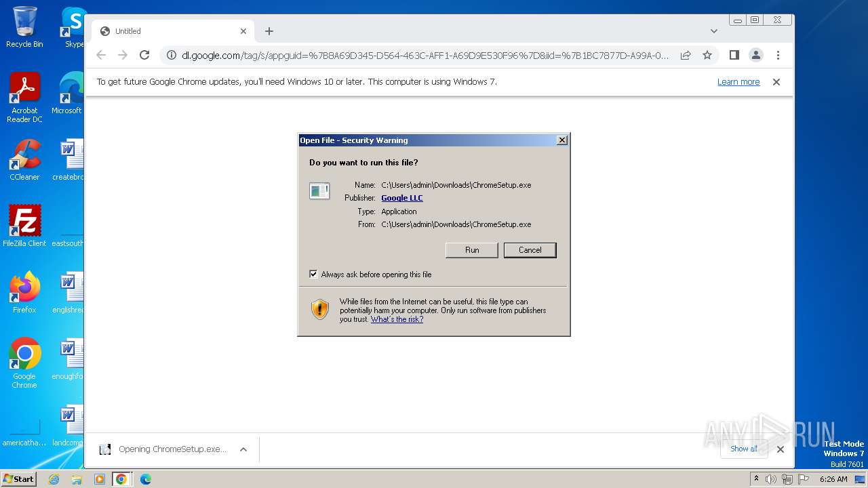Open the tab search dropdown

click(714, 31)
